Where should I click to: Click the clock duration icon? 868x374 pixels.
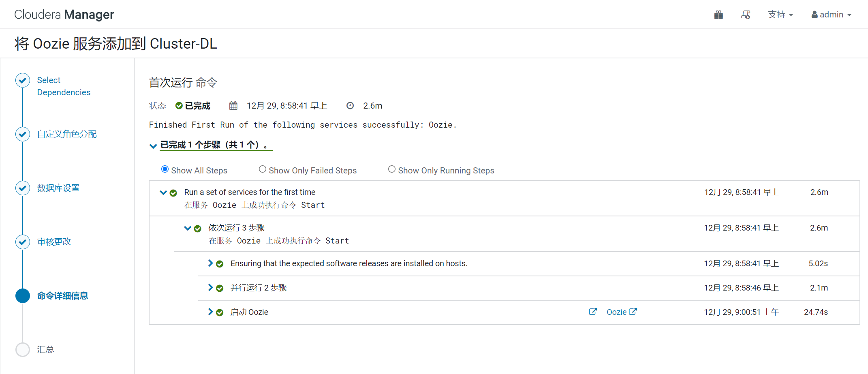(350, 106)
